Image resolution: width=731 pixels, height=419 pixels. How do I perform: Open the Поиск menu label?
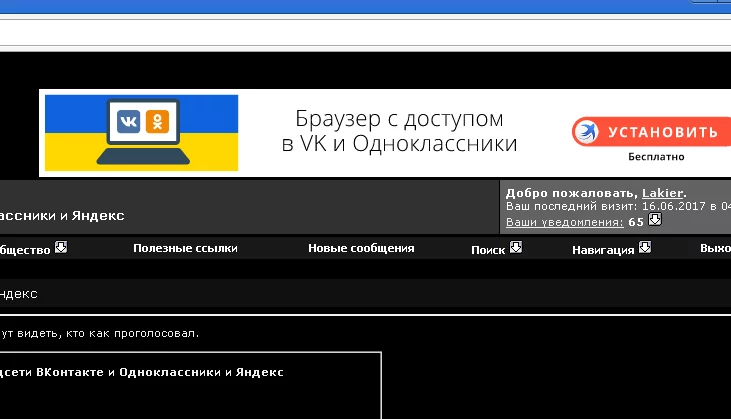(x=488, y=250)
